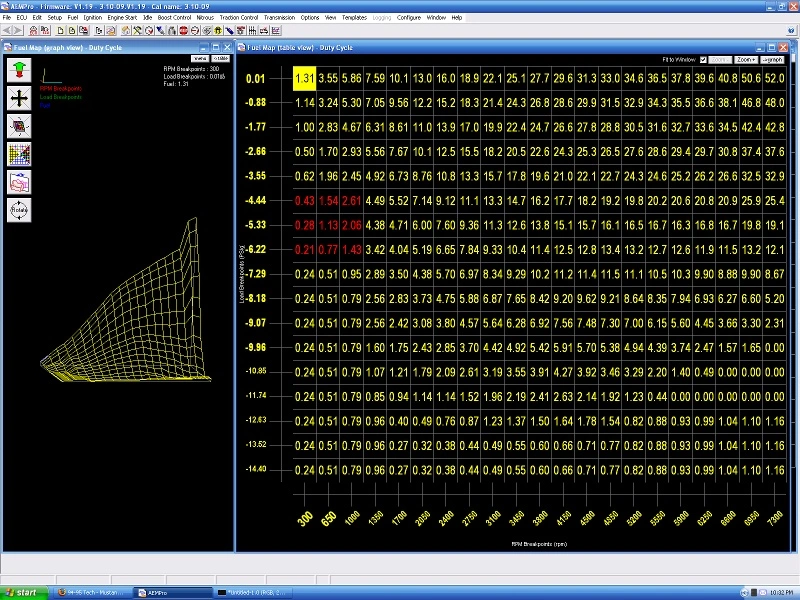Select the 52.0 fuel map cell
Image resolution: width=800 pixels, height=600 pixels.
click(x=774, y=79)
